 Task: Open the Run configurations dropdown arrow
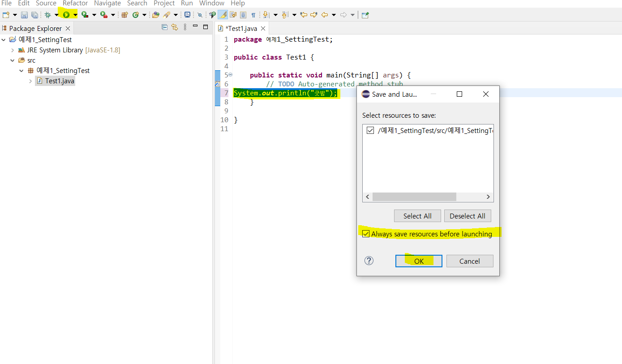(x=75, y=15)
